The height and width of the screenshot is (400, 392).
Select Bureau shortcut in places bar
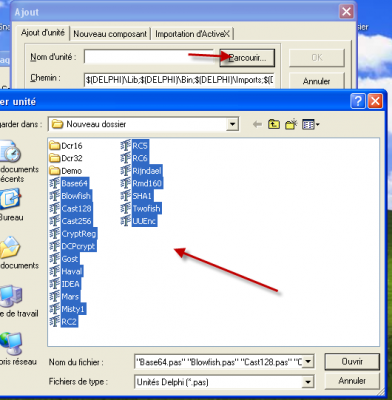pyautogui.click(x=10, y=204)
